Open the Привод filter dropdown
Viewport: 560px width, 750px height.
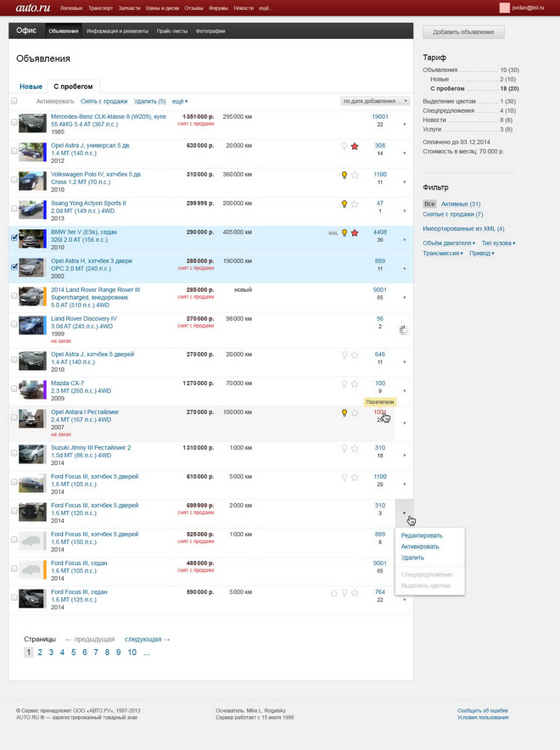point(482,253)
